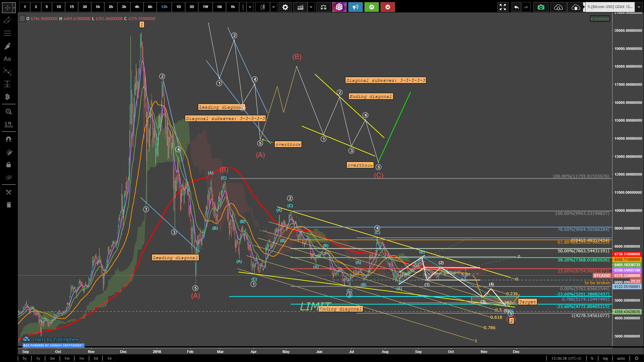
Task: Expand the saved chart layouts dropdown
Action: pyautogui.click(x=639, y=7)
